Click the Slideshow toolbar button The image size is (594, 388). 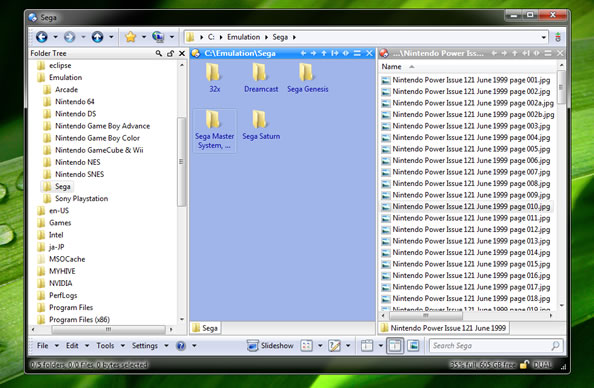pyautogui.click(x=270, y=346)
